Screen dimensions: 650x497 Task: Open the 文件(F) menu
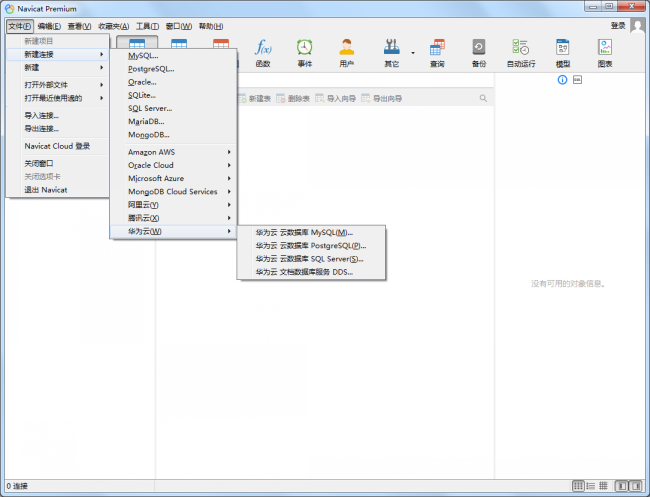(19, 26)
